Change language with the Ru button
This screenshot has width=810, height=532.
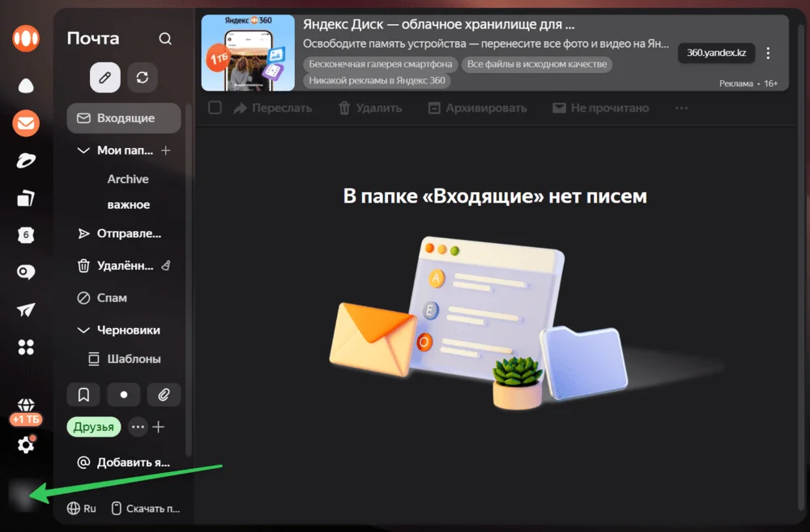point(82,509)
